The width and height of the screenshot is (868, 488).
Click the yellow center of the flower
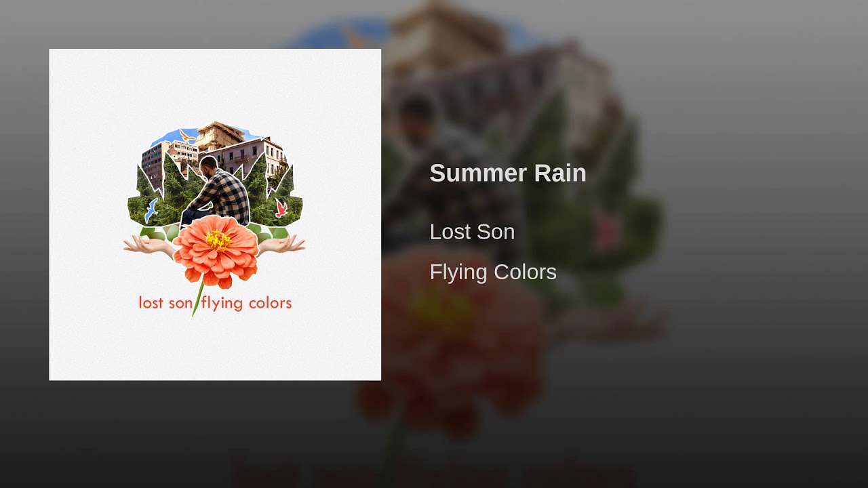(218, 240)
